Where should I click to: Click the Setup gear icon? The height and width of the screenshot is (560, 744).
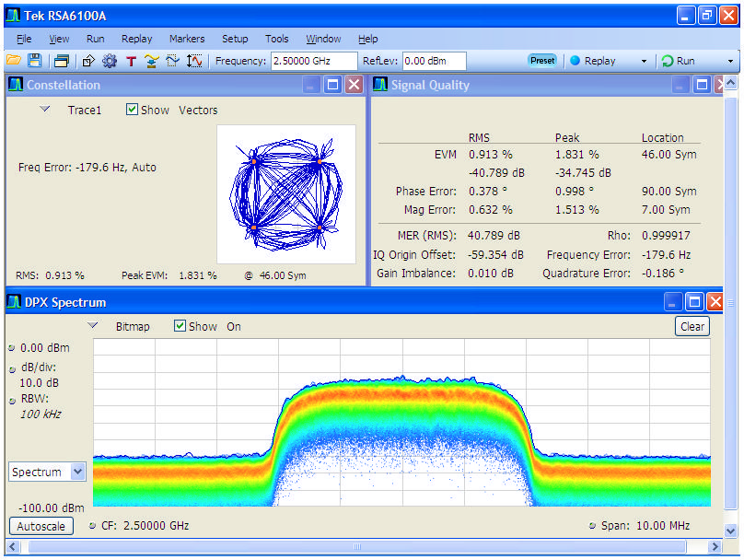tap(110, 61)
